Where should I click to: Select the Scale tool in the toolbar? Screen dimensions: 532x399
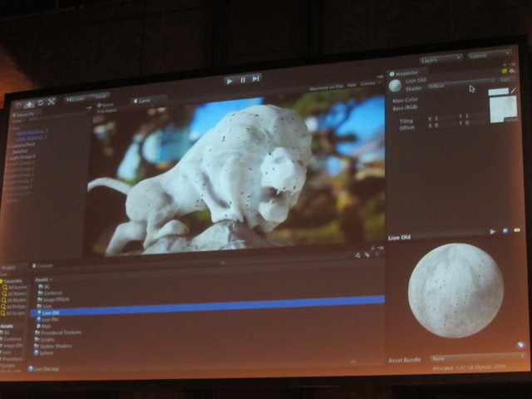point(52,101)
